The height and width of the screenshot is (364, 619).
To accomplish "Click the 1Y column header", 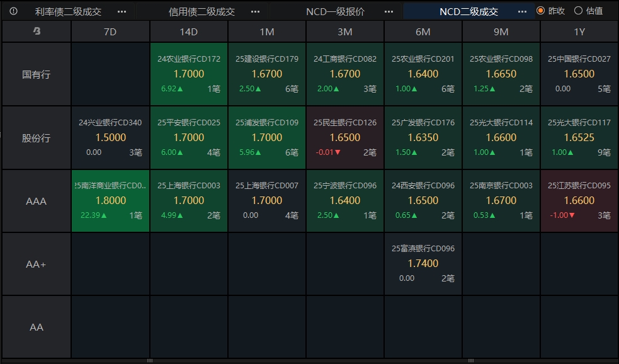I will tap(579, 31).
